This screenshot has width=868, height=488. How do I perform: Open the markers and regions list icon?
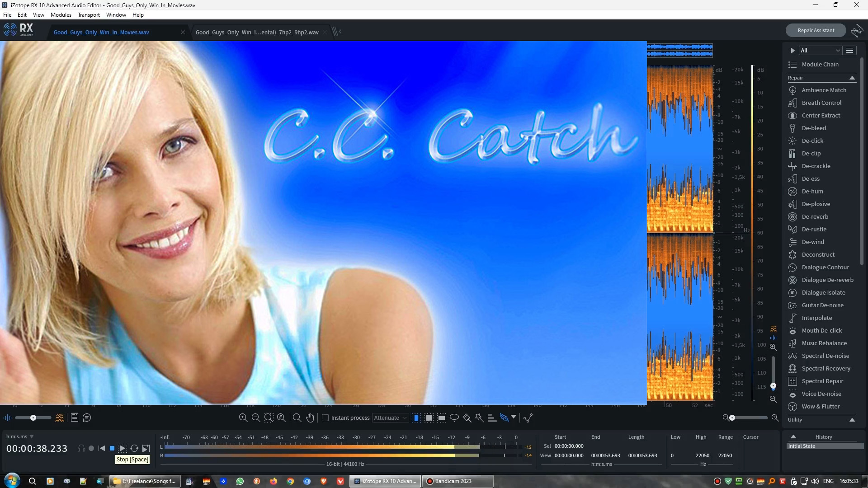click(75, 418)
